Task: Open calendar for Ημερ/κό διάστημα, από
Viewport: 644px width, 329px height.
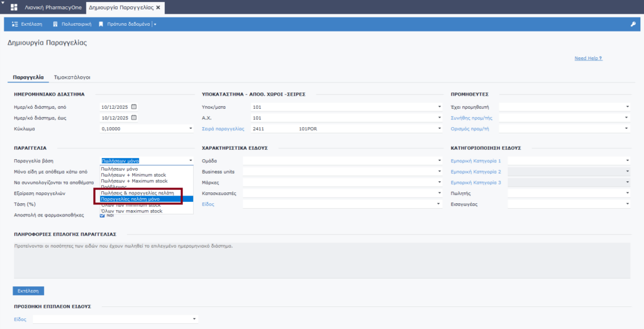Action: (x=134, y=107)
